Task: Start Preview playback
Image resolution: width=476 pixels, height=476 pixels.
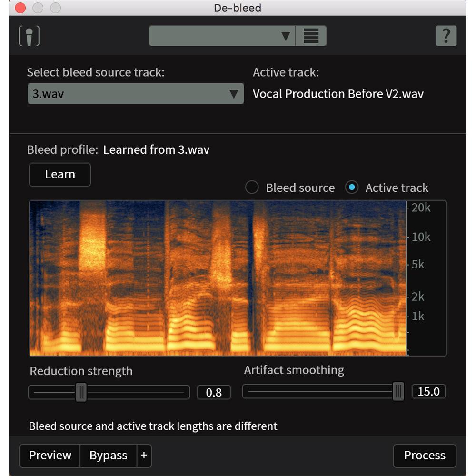Action: (x=50, y=456)
